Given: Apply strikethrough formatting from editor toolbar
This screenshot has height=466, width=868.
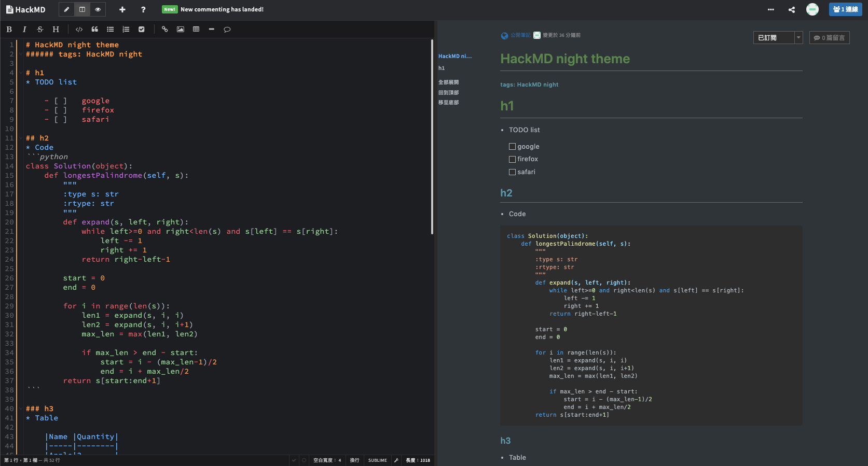Looking at the screenshot, I should click(40, 30).
